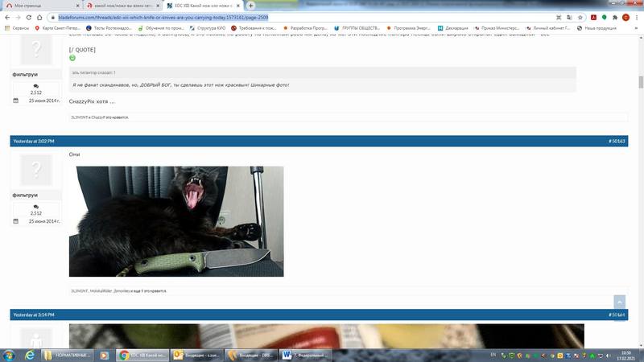
Task: Open the Extensions puzzle icon
Action: pyautogui.click(x=615, y=18)
